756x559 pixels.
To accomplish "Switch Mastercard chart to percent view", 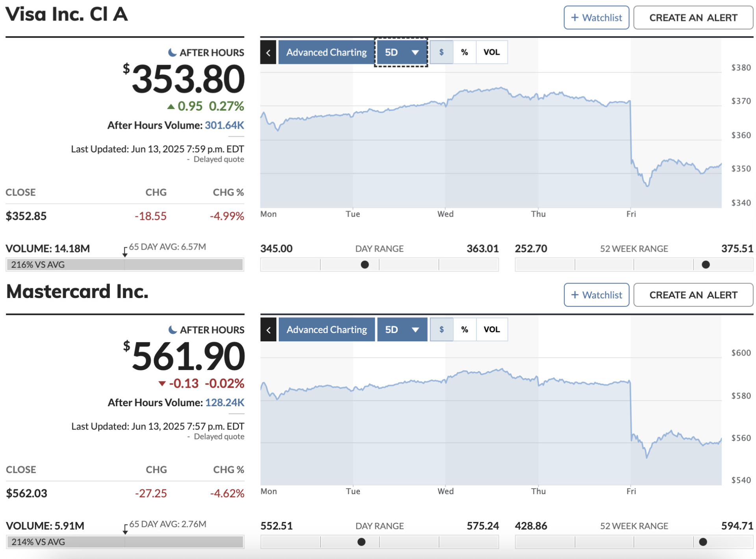I will pyautogui.click(x=465, y=329).
